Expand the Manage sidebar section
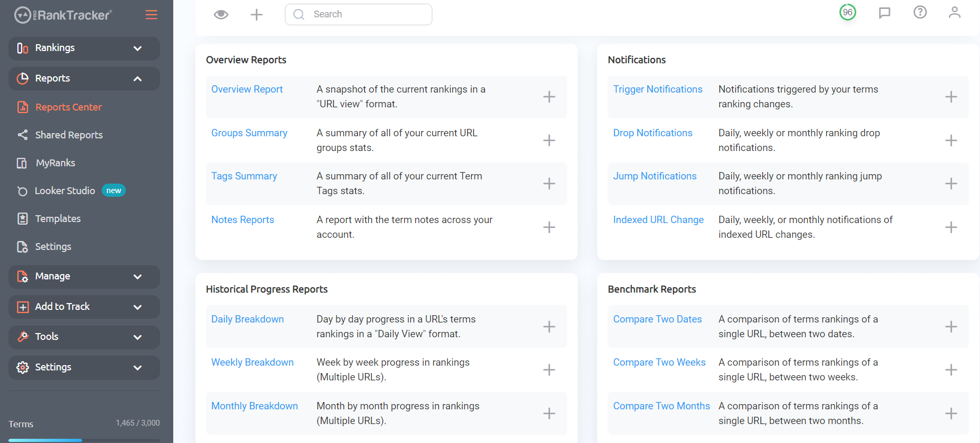 [84, 277]
